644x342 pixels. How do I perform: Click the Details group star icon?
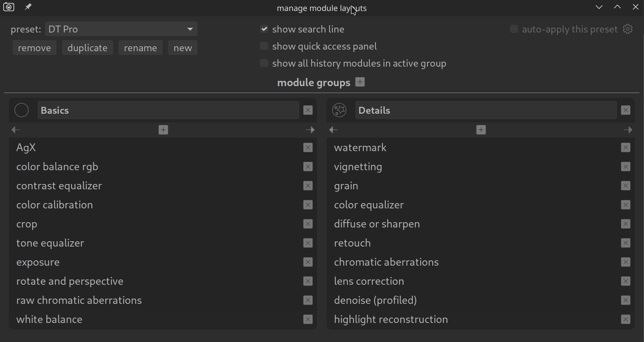click(x=339, y=110)
